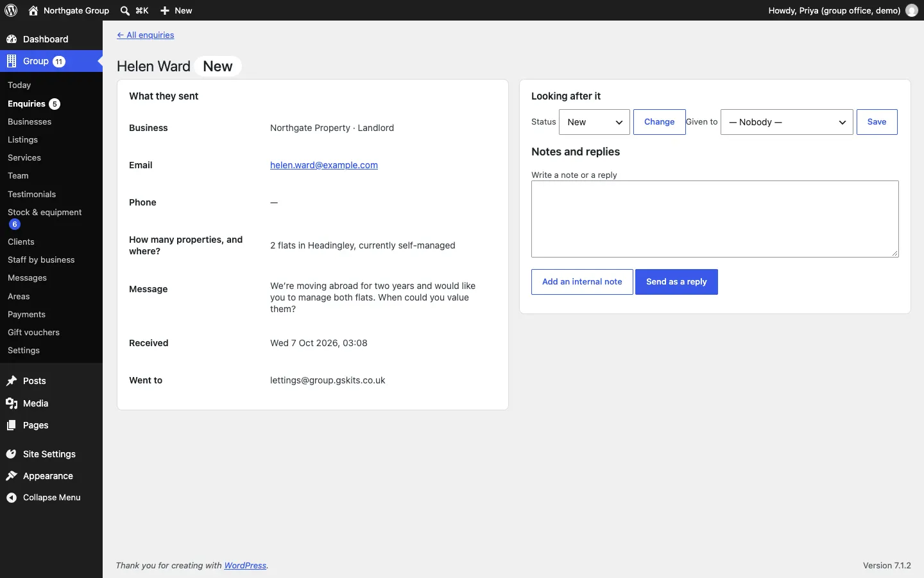Go back to All enquiries
924x578 pixels.
click(x=146, y=35)
